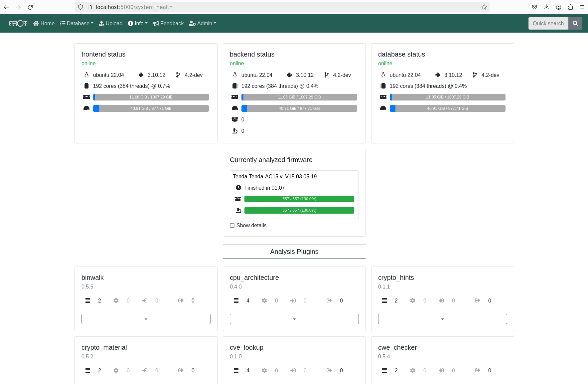Expand the crypto_hints plugin details dropdown
Image resolution: width=588 pixels, height=384 pixels.
tap(442, 319)
